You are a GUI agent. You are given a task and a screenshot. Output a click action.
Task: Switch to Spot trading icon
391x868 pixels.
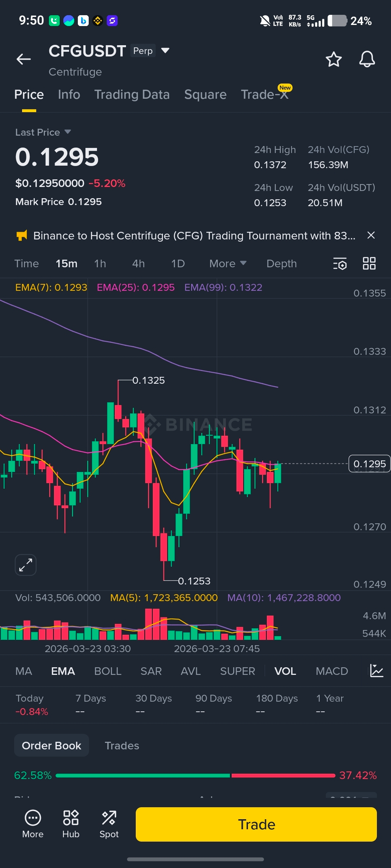[109, 824]
